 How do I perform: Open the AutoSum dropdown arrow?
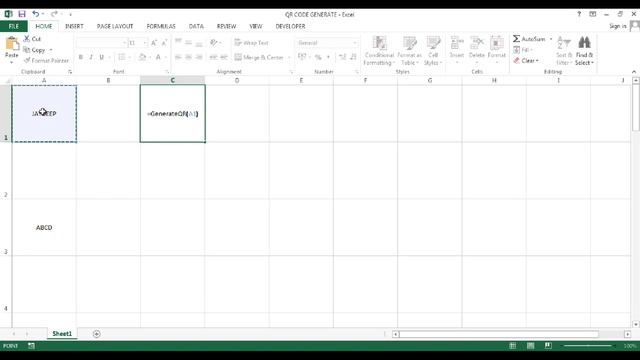pyautogui.click(x=551, y=39)
